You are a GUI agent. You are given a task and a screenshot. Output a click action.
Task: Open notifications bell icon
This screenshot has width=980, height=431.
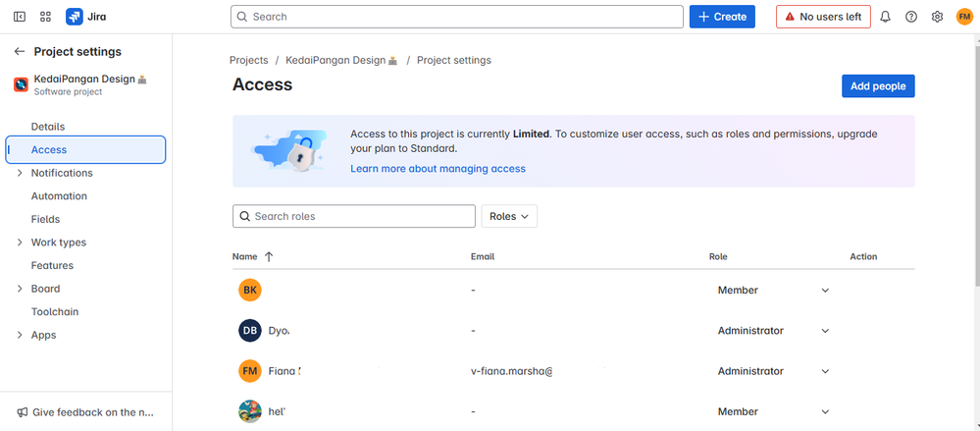click(885, 17)
